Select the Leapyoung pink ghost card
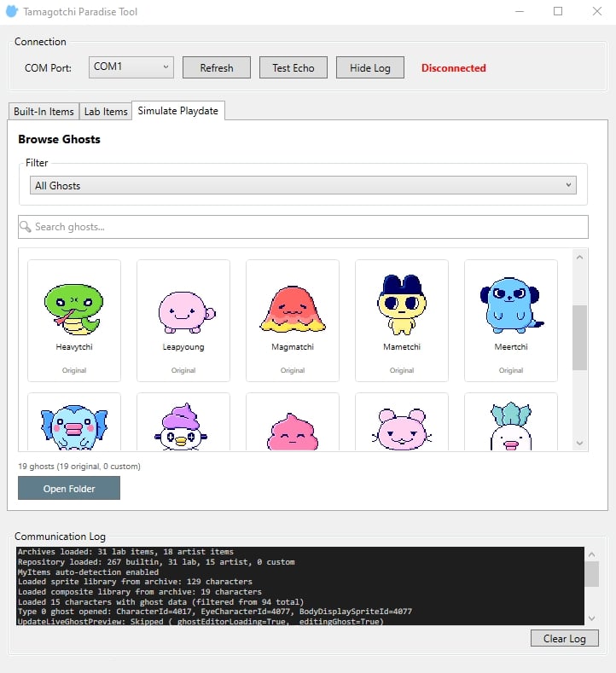This screenshot has width=616, height=673. pyautogui.click(x=183, y=320)
